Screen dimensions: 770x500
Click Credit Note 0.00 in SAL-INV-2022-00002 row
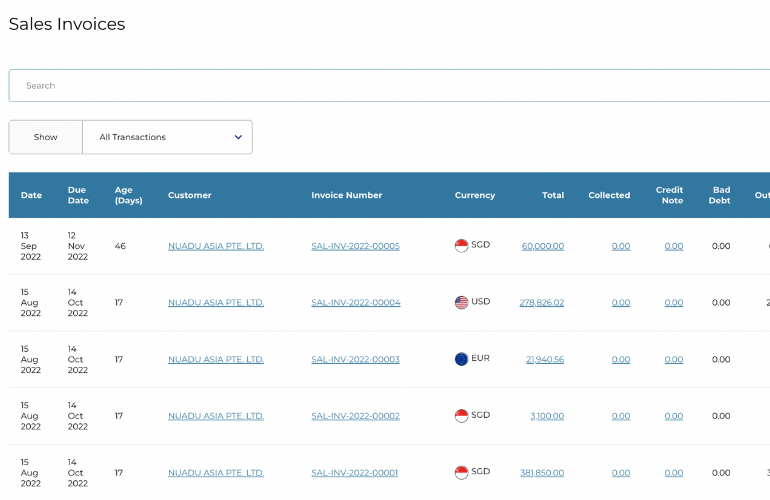[674, 416]
